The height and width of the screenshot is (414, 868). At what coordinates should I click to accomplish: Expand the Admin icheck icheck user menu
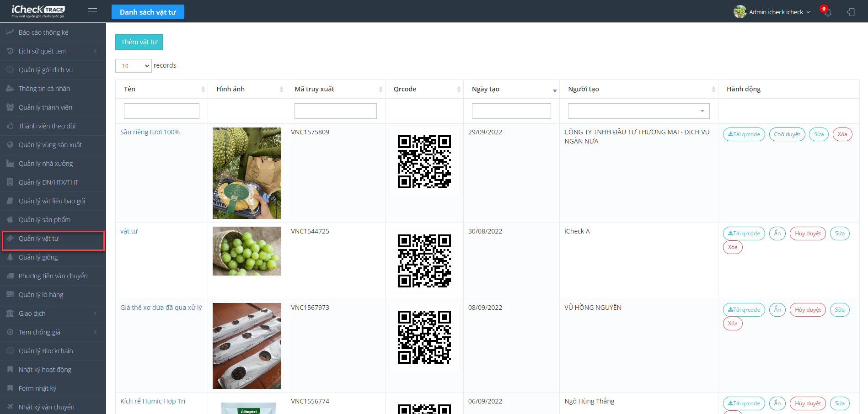pos(779,12)
